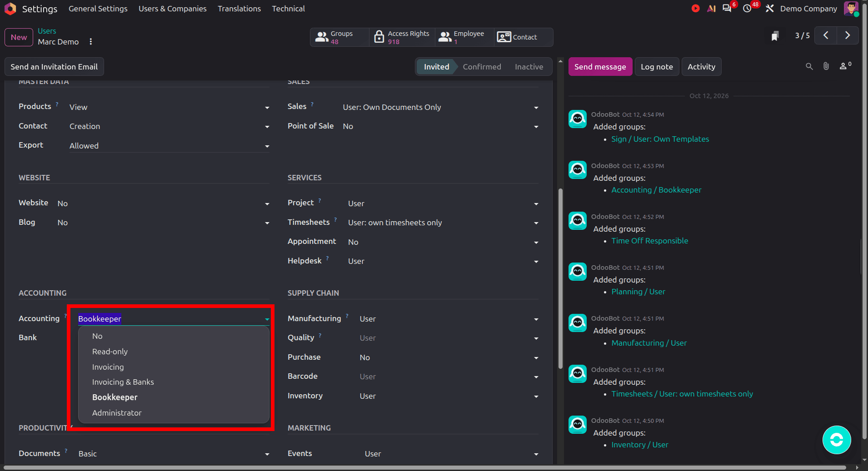Select the Invited status
This screenshot has height=471, width=868.
(x=436, y=67)
